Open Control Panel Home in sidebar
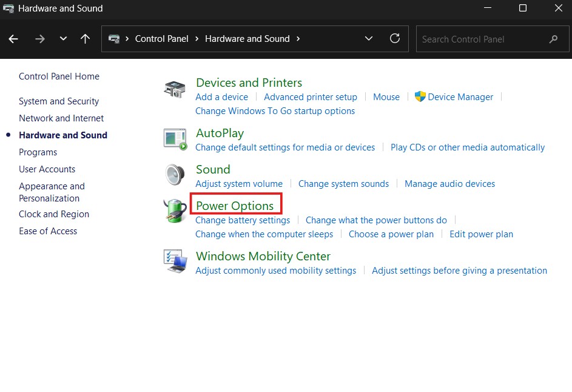 [x=59, y=76]
